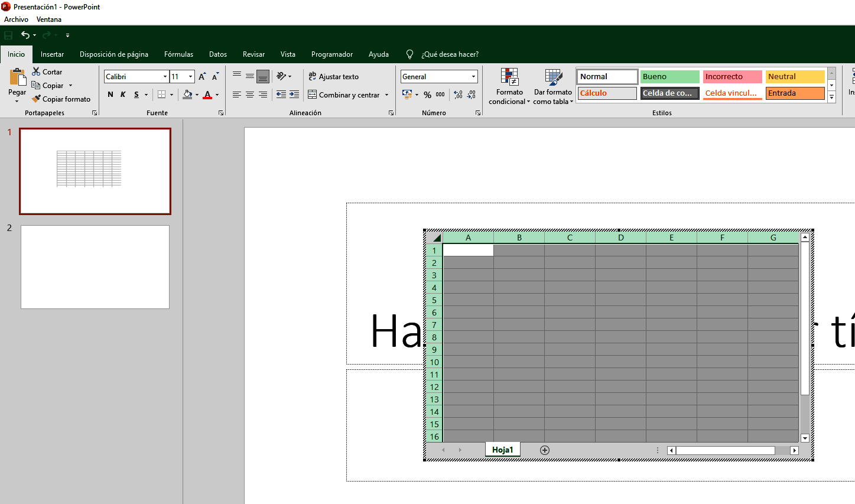The image size is (855, 504).
Task: Click the Cortar scissors icon
Action: tap(35, 71)
